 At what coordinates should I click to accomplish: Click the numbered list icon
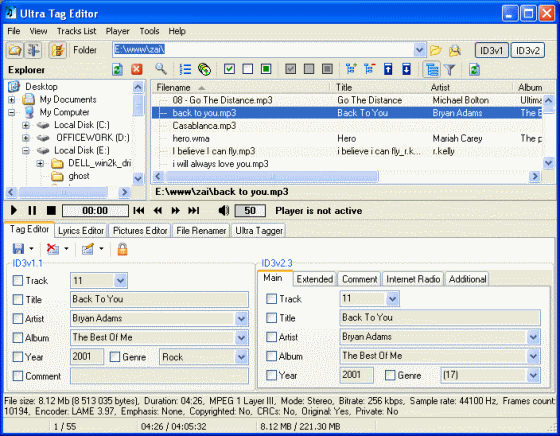[185, 69]
